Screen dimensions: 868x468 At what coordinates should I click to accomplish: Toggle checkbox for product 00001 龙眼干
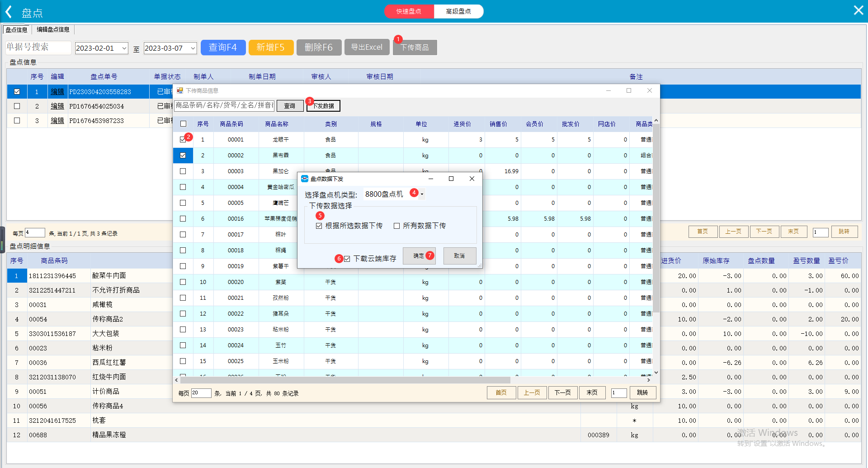click(x=183, y=139)
